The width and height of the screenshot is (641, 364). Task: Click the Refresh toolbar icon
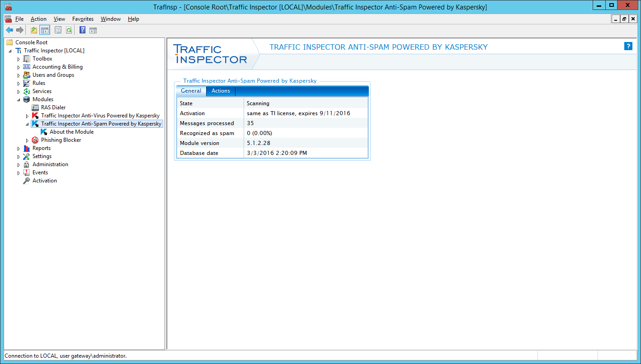coord(69,30)
